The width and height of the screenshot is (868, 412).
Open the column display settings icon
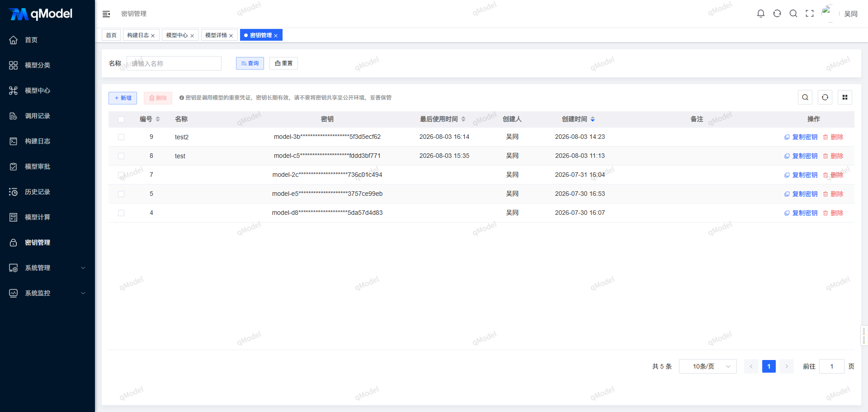click(845, 97)
